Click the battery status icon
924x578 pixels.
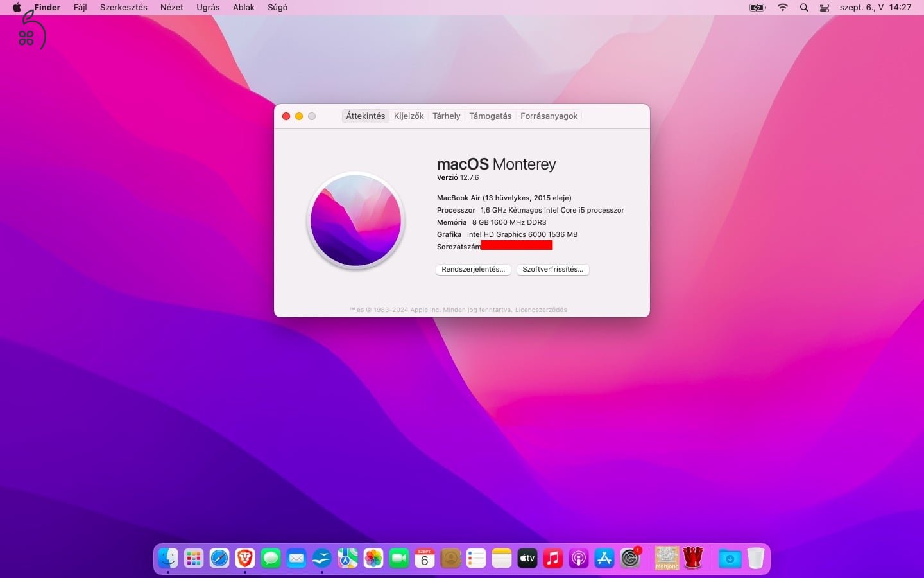click(x=758, y=8)
